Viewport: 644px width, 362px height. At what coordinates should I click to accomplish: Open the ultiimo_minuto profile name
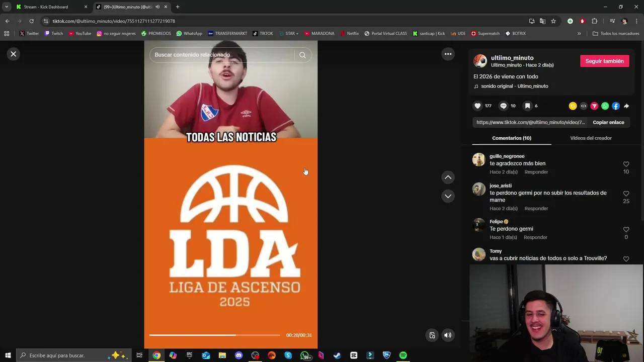point(512,58)
